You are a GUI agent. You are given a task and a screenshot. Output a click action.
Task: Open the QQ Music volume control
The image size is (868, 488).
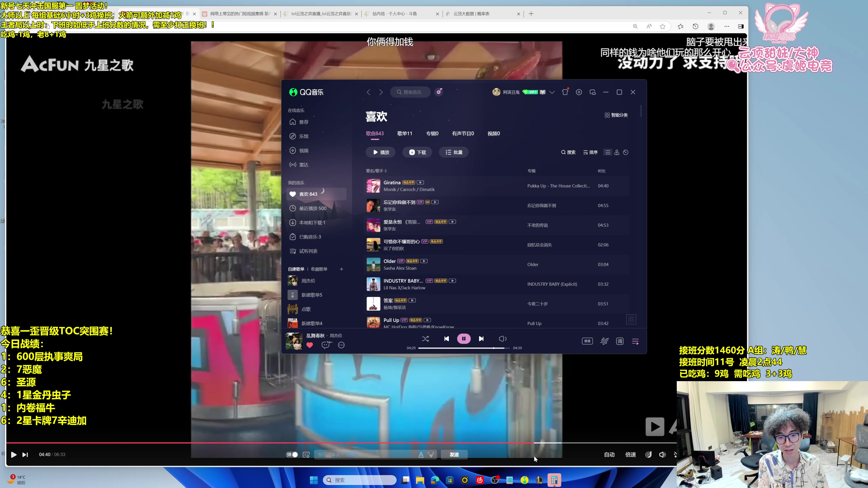point(502,338)
